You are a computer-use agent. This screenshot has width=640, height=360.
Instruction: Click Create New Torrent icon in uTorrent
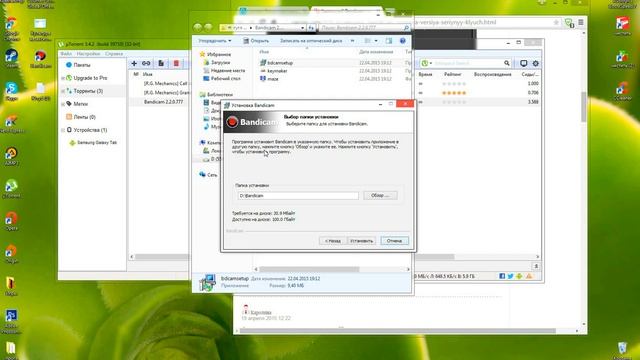click(161, 63)
